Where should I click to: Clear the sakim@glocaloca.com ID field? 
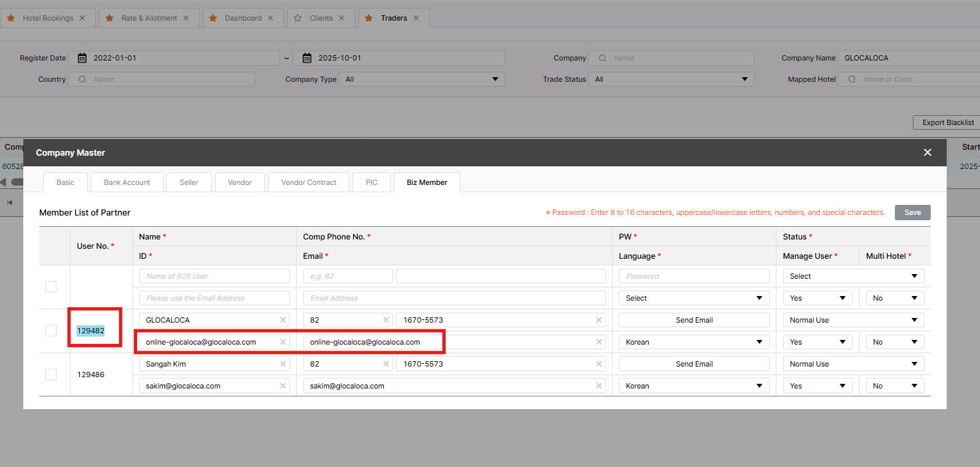tap(283, 386)
